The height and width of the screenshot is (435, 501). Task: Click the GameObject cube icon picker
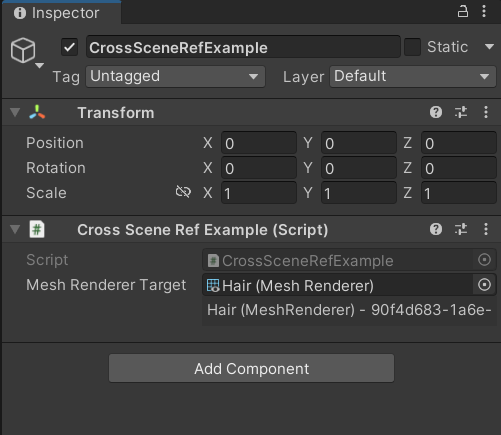[26, 52]
